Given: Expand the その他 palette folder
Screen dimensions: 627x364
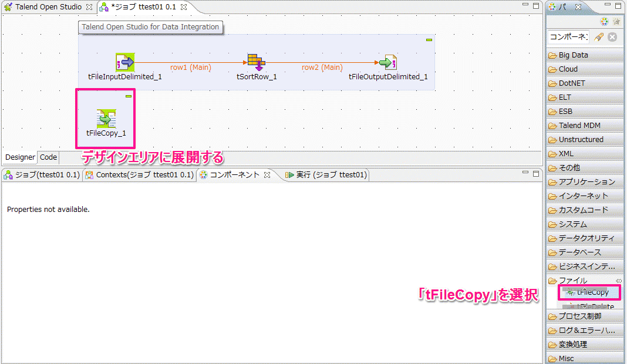Looking at the screenshot, I should (585, 167).
